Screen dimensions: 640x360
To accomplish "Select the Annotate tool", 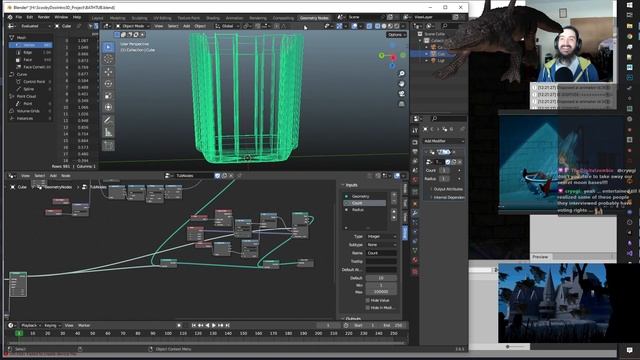I will click(x=108, y=120).
